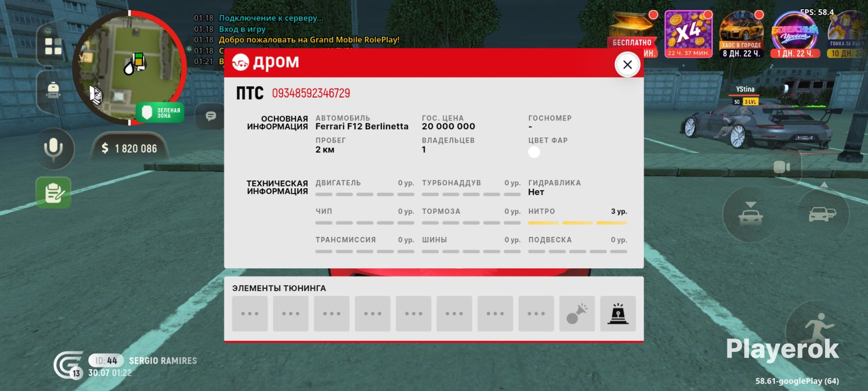The height and width of the screenshot is (391, 868).
Task: Select the ПТС number 09348592346729
Action: pyautogui.click(x=311, y=93)
